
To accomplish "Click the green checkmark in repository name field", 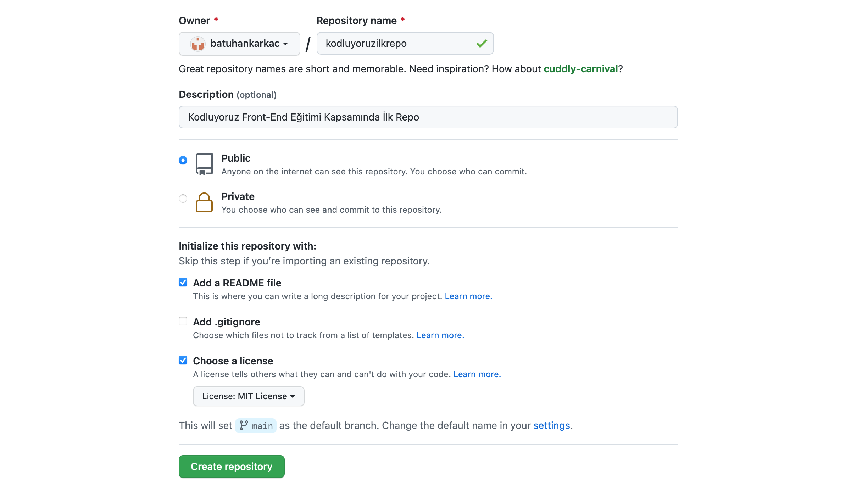I will point(482,43).
